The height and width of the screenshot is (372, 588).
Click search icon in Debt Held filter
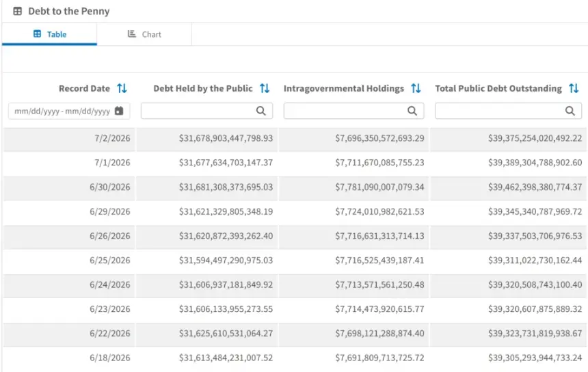coord(261,111)
